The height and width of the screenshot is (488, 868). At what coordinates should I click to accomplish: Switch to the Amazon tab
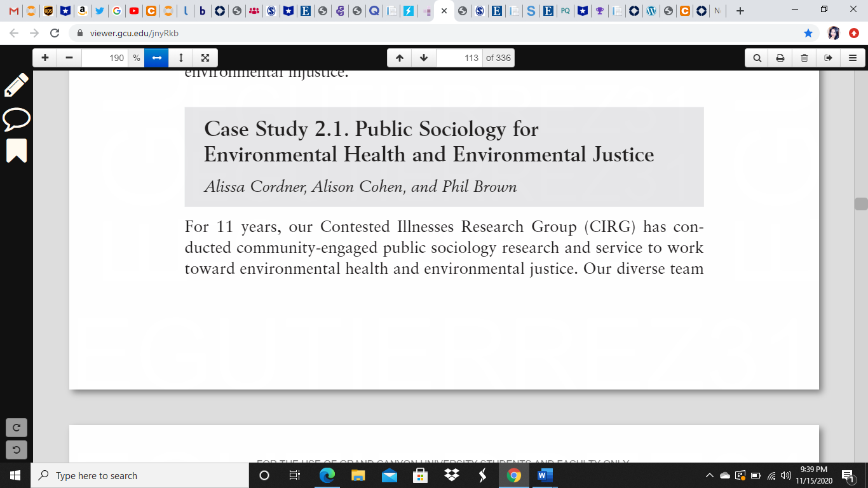82,11
